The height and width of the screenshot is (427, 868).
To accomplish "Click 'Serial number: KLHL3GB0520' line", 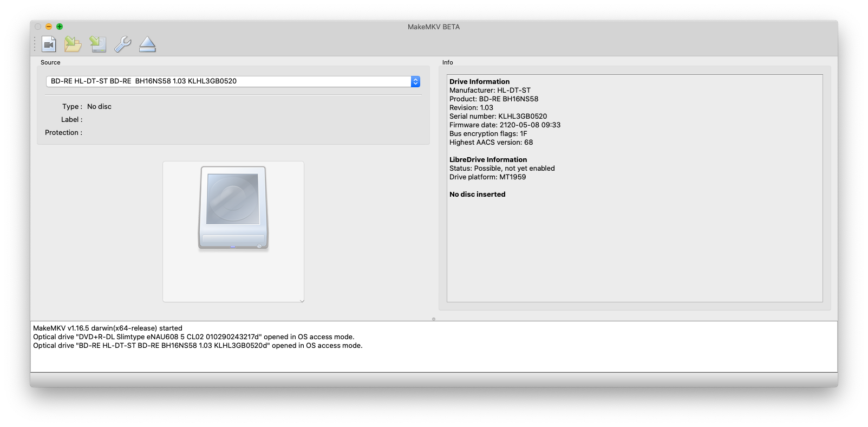I will click(x=498, y=117).
